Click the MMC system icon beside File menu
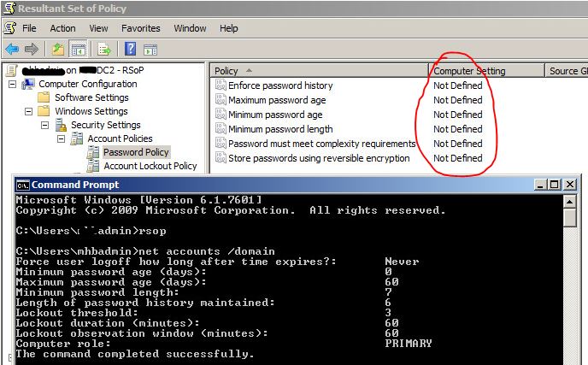Viewport: 588px width, 365px height. [x=9, y=28]
